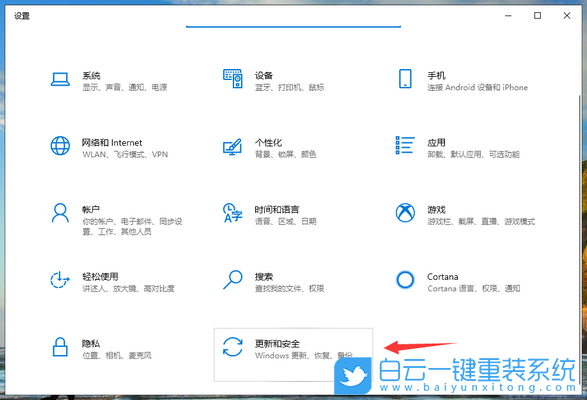Click the 卸载、默认应用、可选功能 description
This screenshot has width=587, height=400.
tap(474, 154)
